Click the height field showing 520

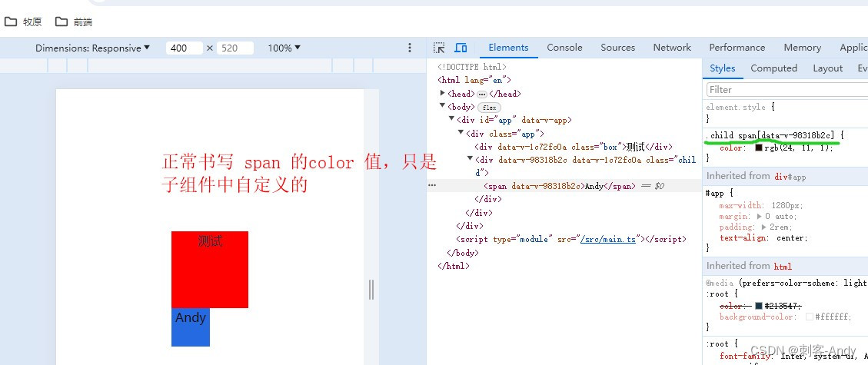(235, 48)
